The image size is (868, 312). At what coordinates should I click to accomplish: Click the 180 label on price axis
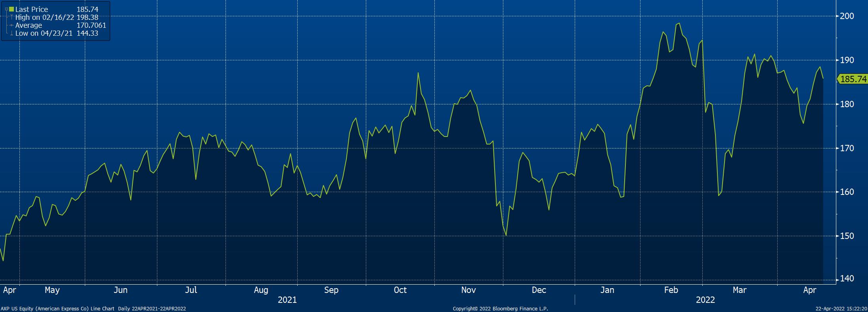pos(848,104)
